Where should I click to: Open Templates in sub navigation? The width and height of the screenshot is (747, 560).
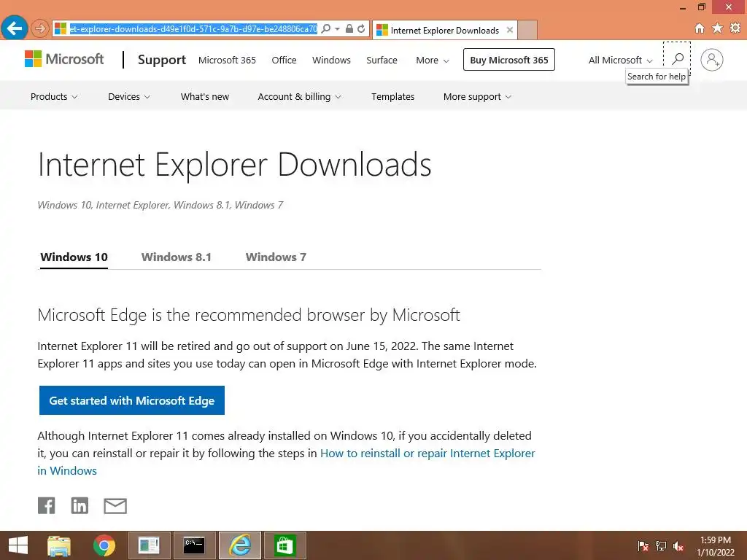pyautogui.click(x=392, y=97)
